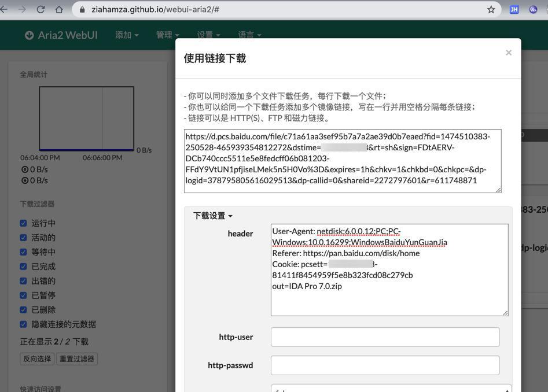Click the header textarea resize handle

pos(505,313)
